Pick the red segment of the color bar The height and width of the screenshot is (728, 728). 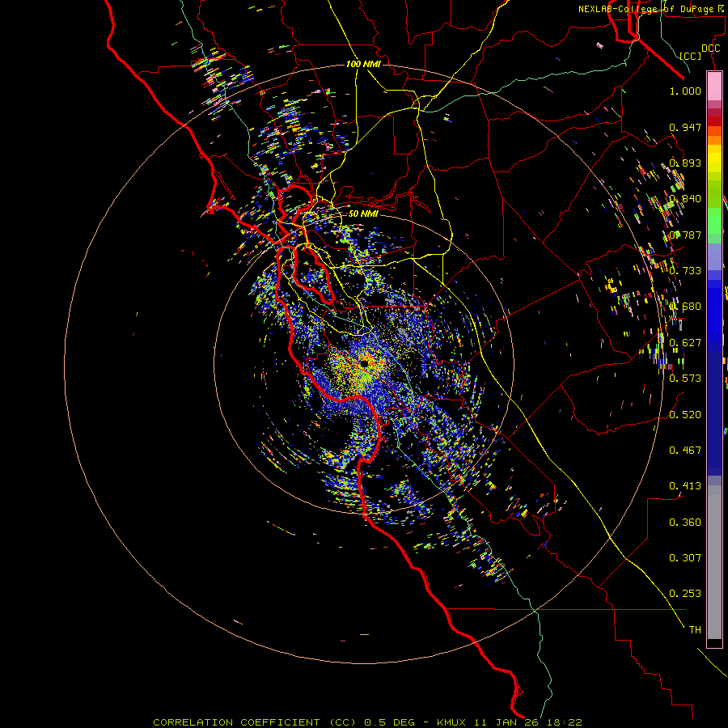coord(714,121)
